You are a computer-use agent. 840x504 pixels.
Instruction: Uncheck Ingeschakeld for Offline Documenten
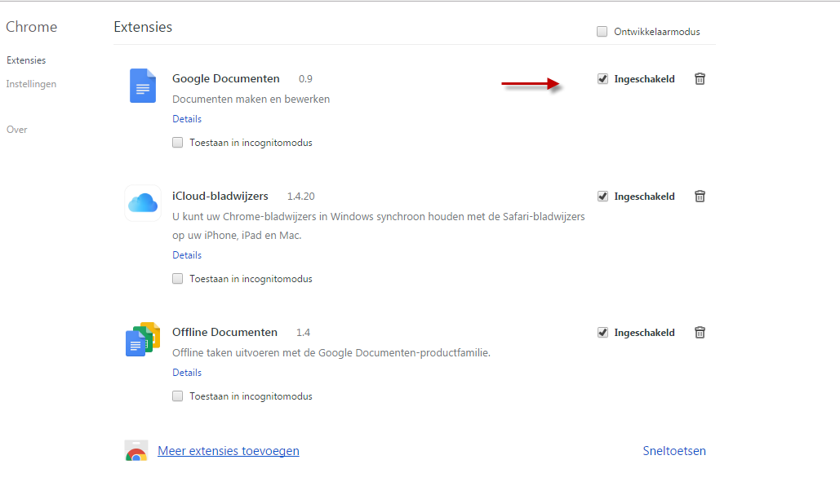click(602, 333)
